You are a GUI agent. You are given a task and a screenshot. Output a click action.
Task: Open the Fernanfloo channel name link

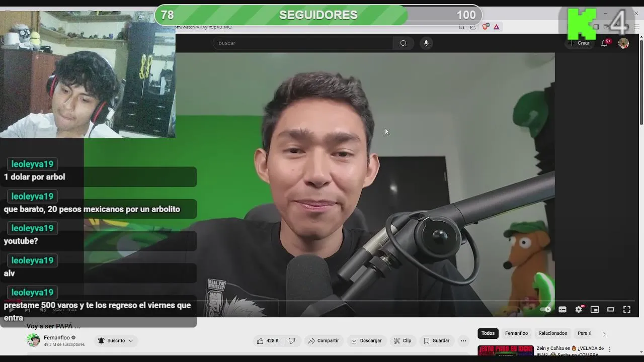(56, 338)
